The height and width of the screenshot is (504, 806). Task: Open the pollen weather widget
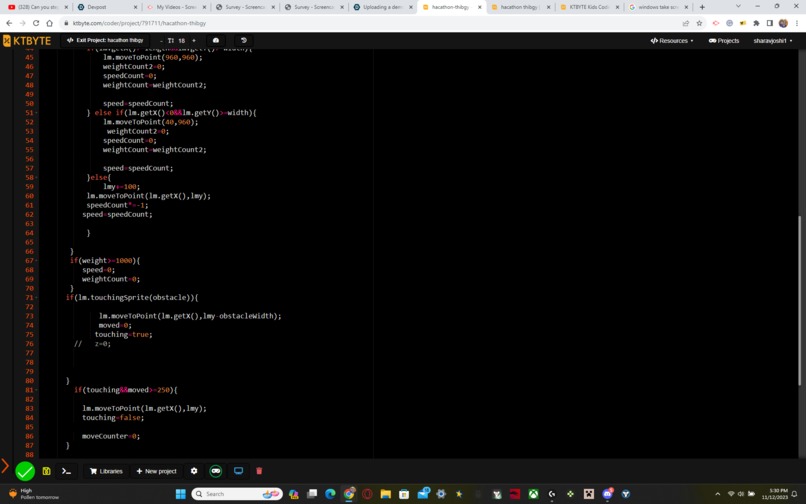(x=33, y=494)
